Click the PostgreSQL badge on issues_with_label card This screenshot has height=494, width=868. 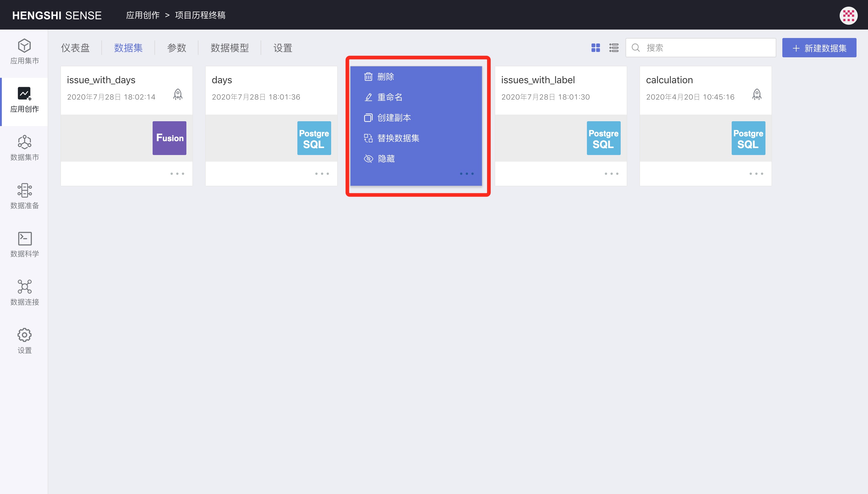coord(603,138)
